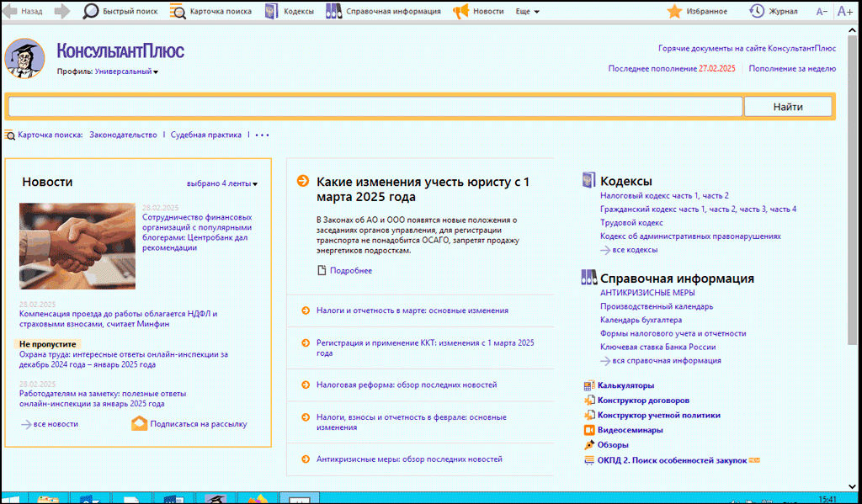Image resolution: width=862 pixels, height=504 pixels.
Task: Open Новости from the top toolbar
Action: pyautogui.click(x=478, y=11)
